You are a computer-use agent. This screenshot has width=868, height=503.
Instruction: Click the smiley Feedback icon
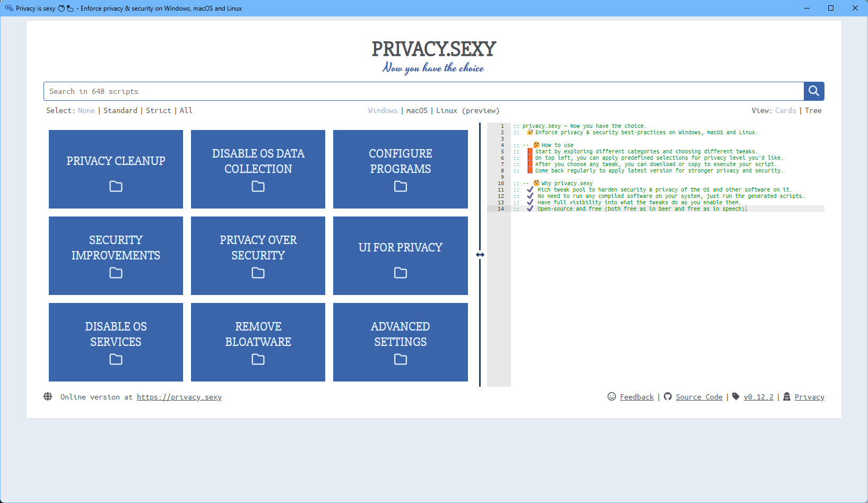[x=612, y=396]
